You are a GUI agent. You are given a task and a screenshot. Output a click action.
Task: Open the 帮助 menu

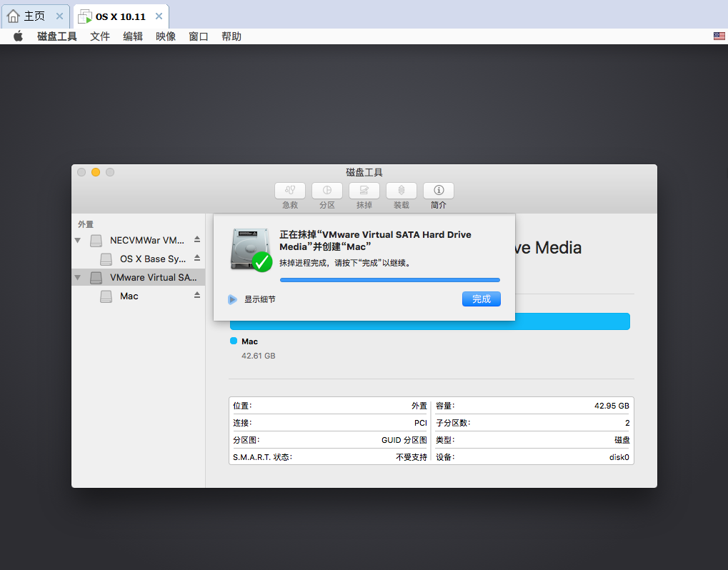pyautogui.click(x=231, y=36)
